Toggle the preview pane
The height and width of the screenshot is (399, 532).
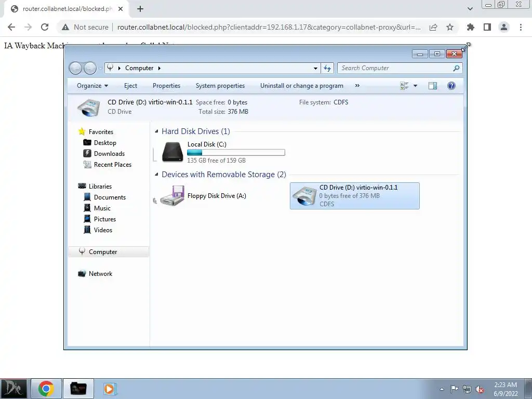pyautogui.click(x=433, y=86)
